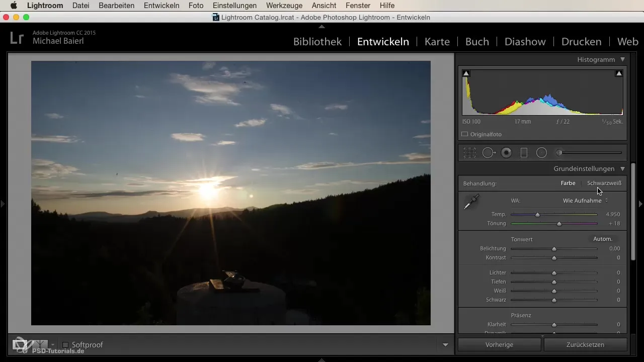Switch treatment to Schwarzweiß

(x=604, y=184)
